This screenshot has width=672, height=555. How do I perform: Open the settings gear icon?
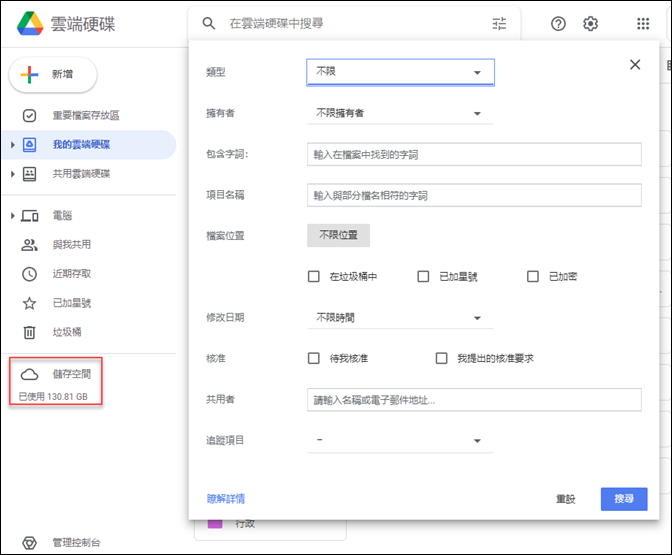click(590, 24)
